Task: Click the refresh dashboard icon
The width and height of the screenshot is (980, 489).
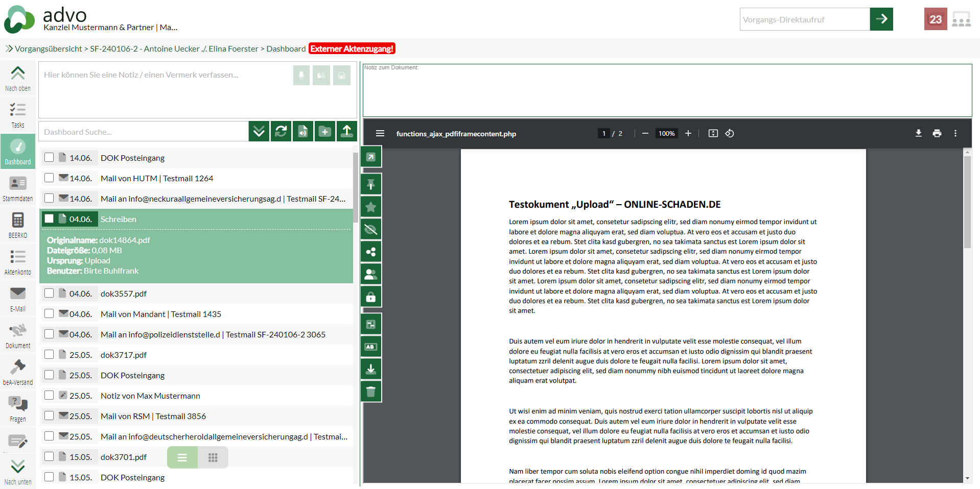Action: point(281,132)
